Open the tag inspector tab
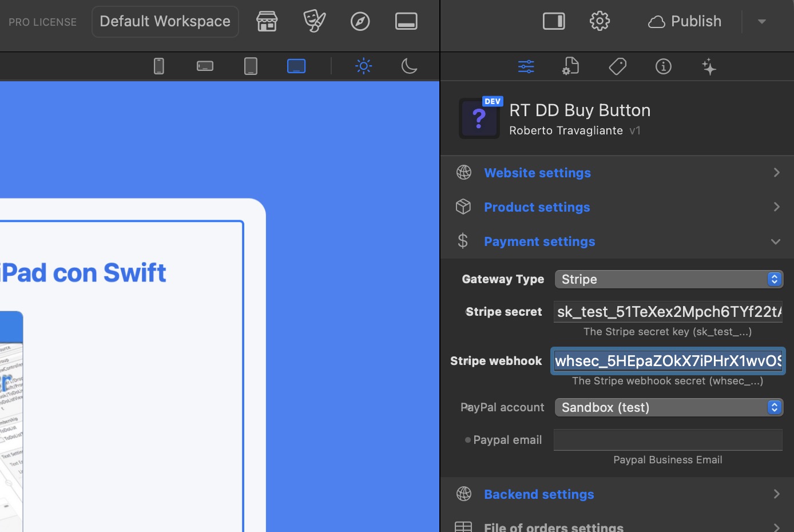The image size is (794, 532). (x=618, y=67)
